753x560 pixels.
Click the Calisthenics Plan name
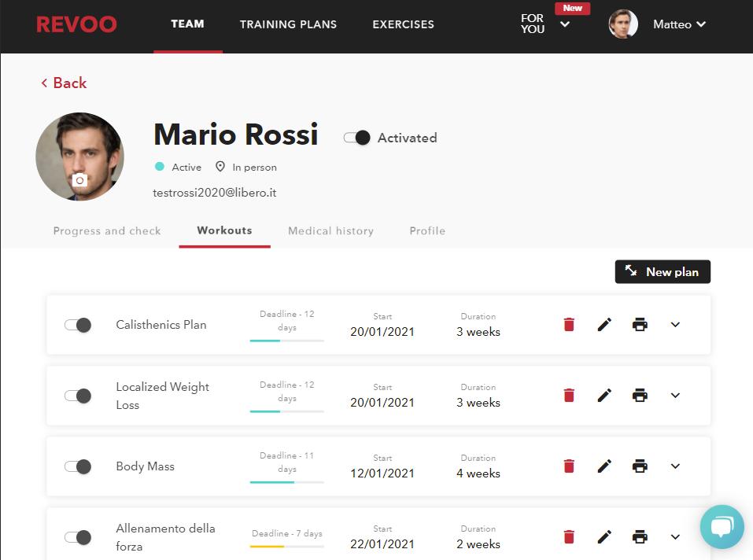tap(161, 325)
